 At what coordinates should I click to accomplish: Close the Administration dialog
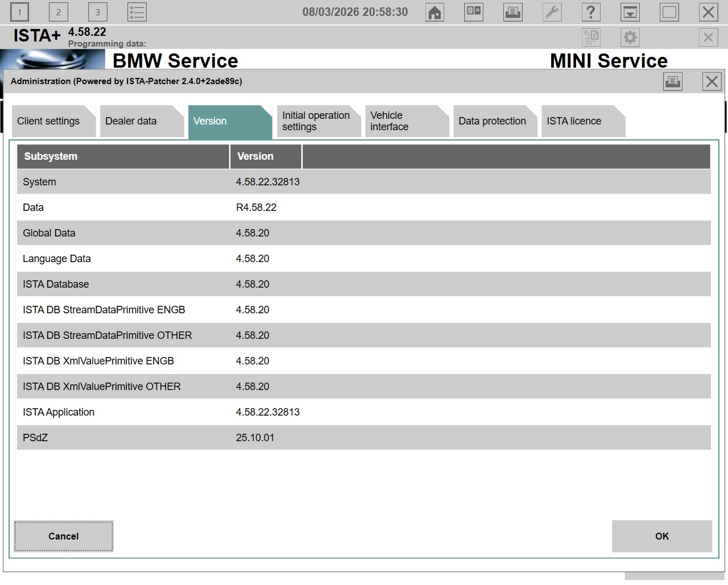pos(712,81)
